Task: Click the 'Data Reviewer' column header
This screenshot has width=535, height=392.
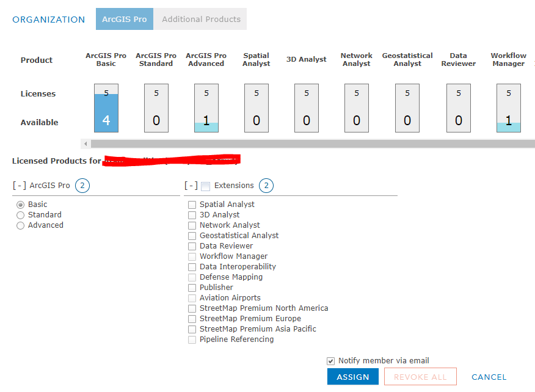Action: [458, 59]
